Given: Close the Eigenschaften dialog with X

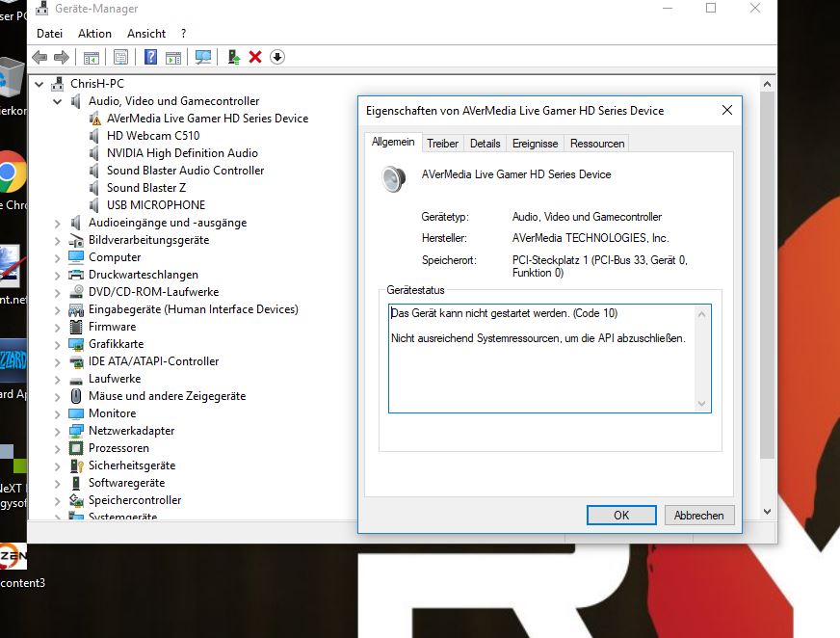Looking at the screenshot, I should (x=727, y=110).
